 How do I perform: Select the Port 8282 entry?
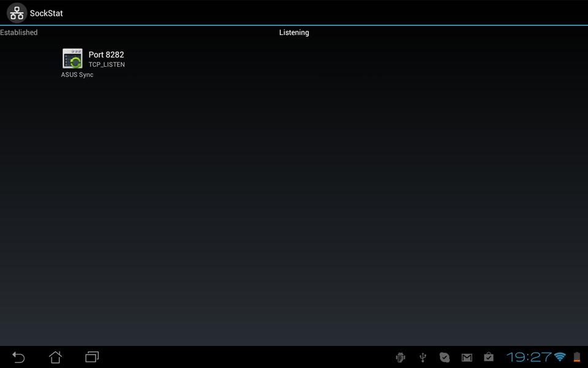coord(106,55)
